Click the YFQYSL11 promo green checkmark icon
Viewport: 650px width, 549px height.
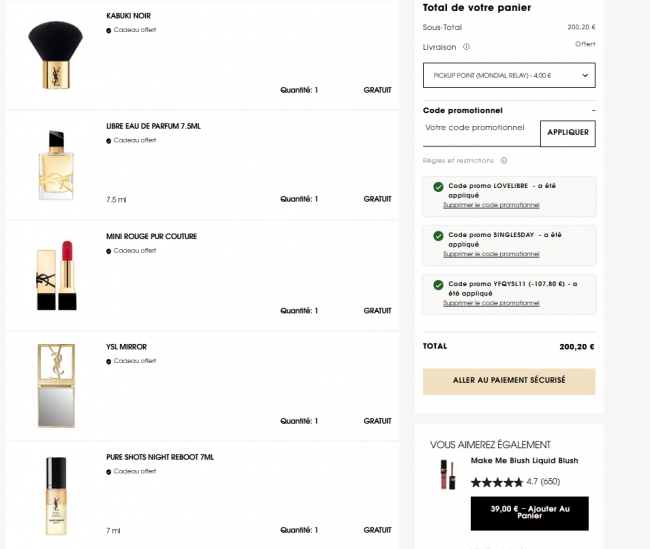pyautogui.click(x=438, y=285)
